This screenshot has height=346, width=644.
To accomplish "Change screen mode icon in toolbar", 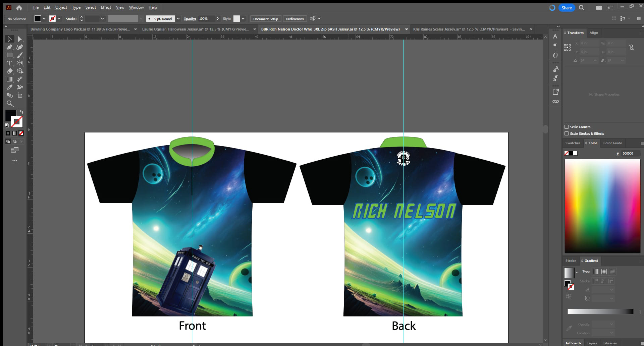I will click(15, 150).
